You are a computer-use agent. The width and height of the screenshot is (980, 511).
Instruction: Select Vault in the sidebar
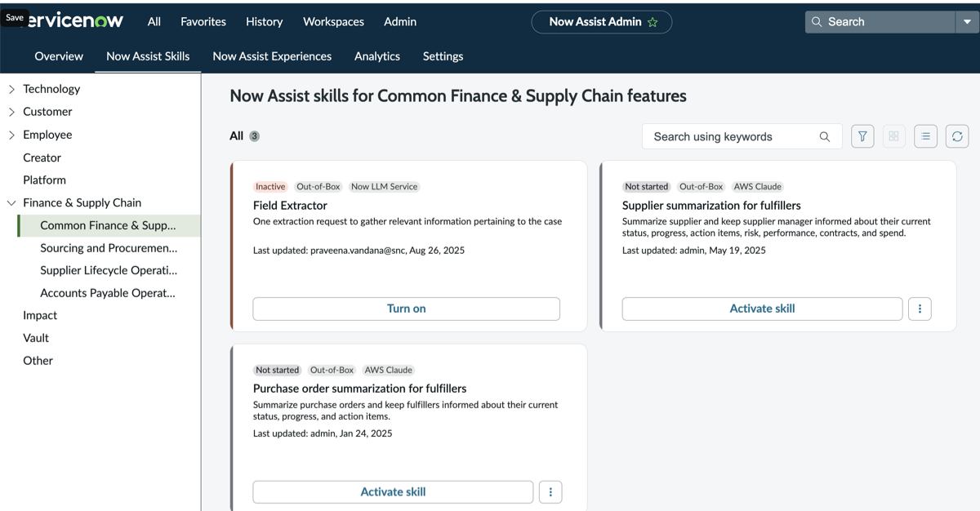click(36, 338)
